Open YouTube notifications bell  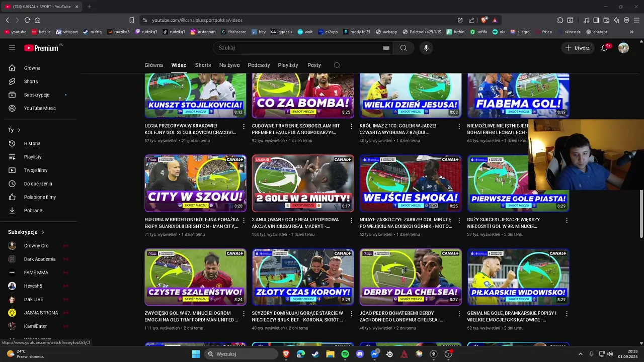(x=604, y=48)
